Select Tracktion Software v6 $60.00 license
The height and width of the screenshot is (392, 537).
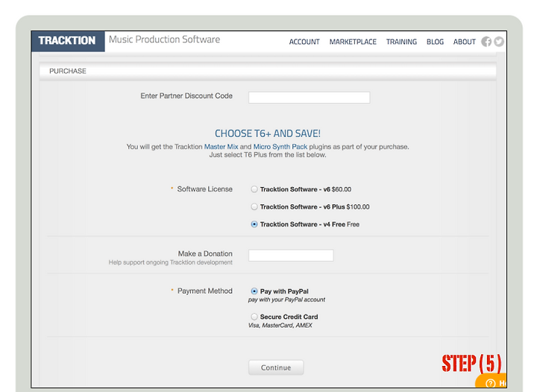point(254,189)
